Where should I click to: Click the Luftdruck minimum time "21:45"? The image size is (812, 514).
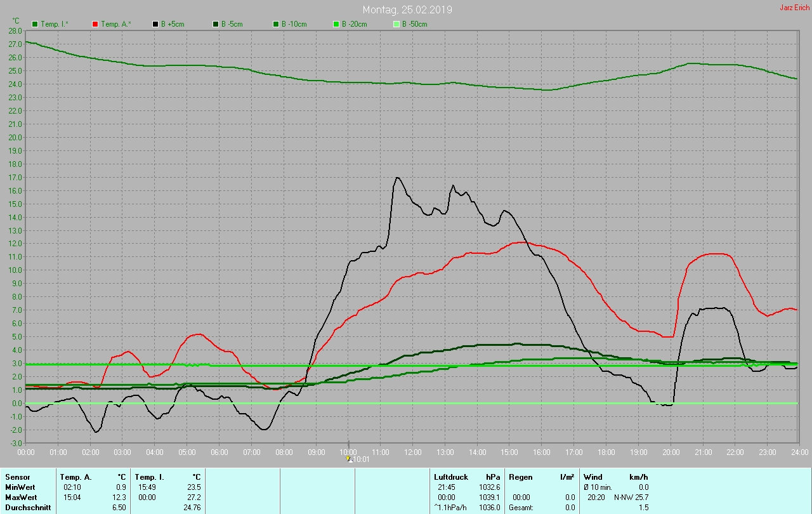point(447,487)
